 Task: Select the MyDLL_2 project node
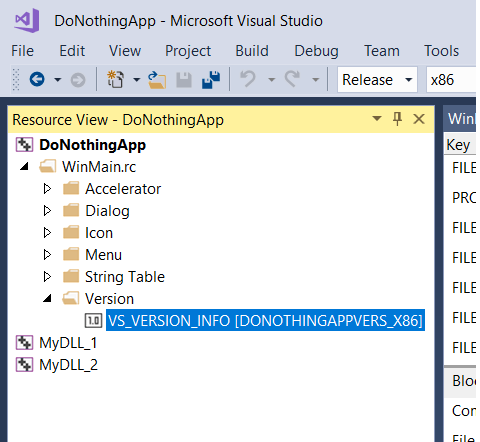click(x=68, y=365)
